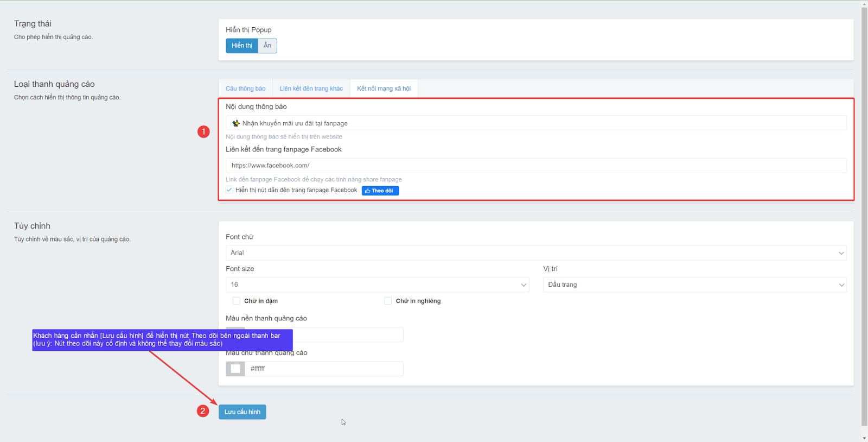Enable Chữ in nghiêng italic checkbox

coord(388,301)
